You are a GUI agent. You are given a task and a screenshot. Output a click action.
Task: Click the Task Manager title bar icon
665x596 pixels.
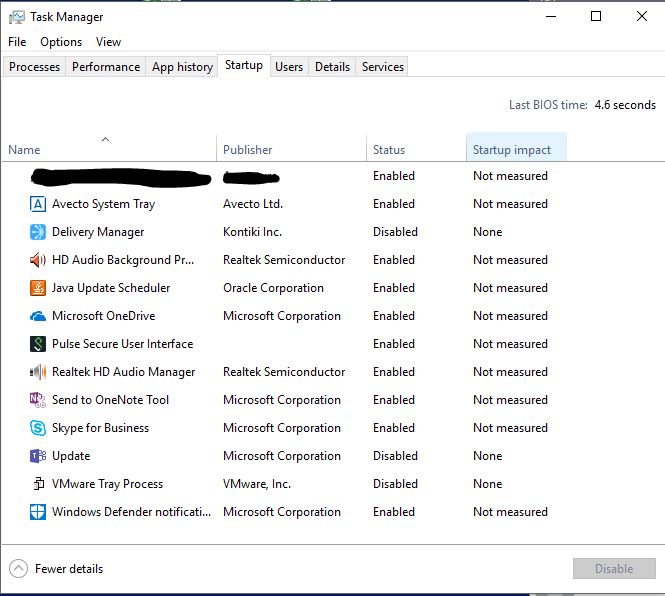coord(17,17)
